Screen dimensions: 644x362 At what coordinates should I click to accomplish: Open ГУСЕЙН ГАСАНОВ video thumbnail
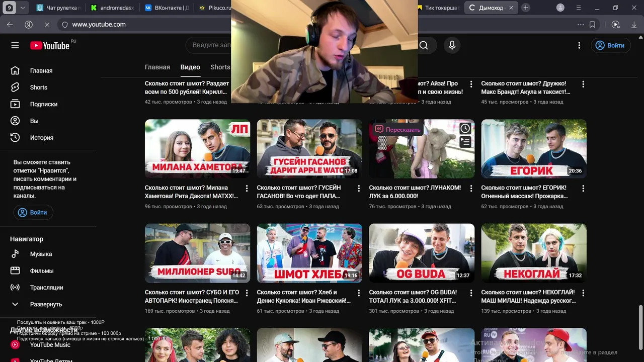click(x=309, y=149)
